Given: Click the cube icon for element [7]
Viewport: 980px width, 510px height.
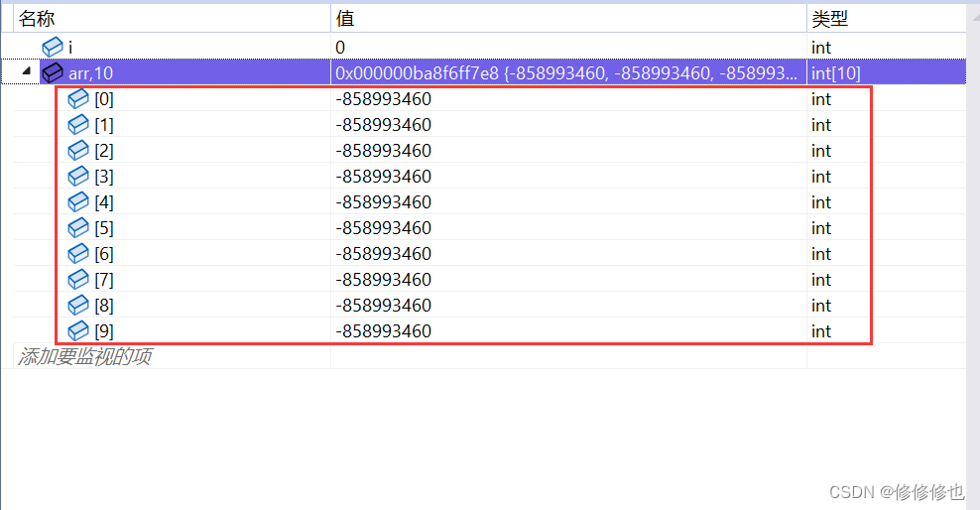Looking at the screenshot, I should click(x=78, y=280).
